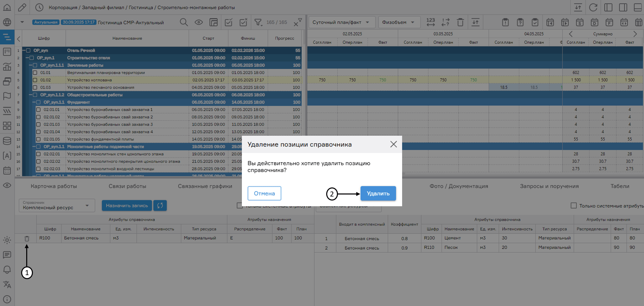Open the globe icon in the left sidebar
This screenshot has width=644, height=306.
7,22
